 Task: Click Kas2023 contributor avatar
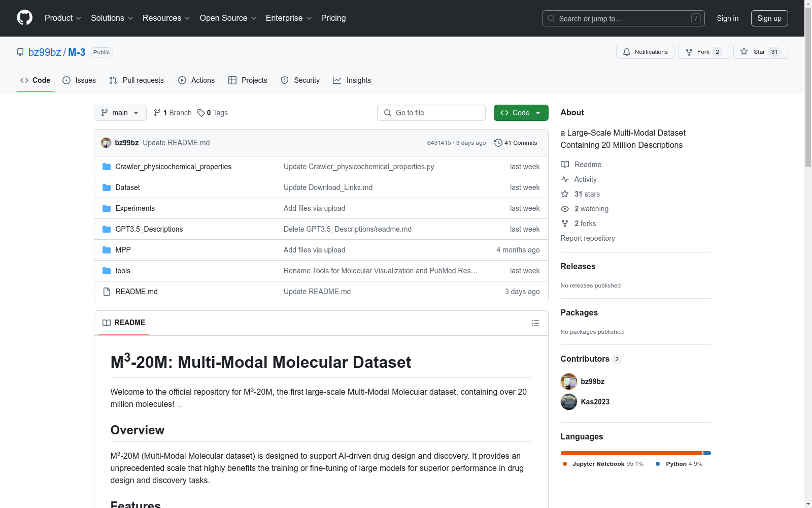569,402
